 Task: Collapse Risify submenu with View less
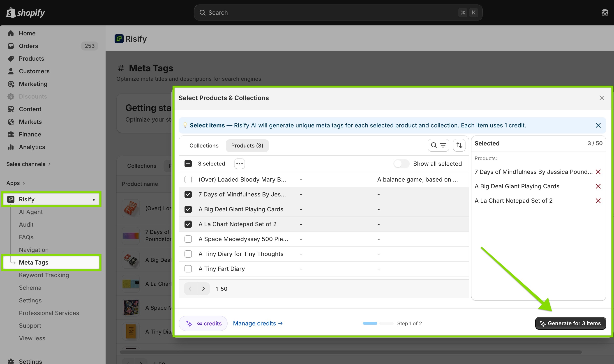pos(32,338)
